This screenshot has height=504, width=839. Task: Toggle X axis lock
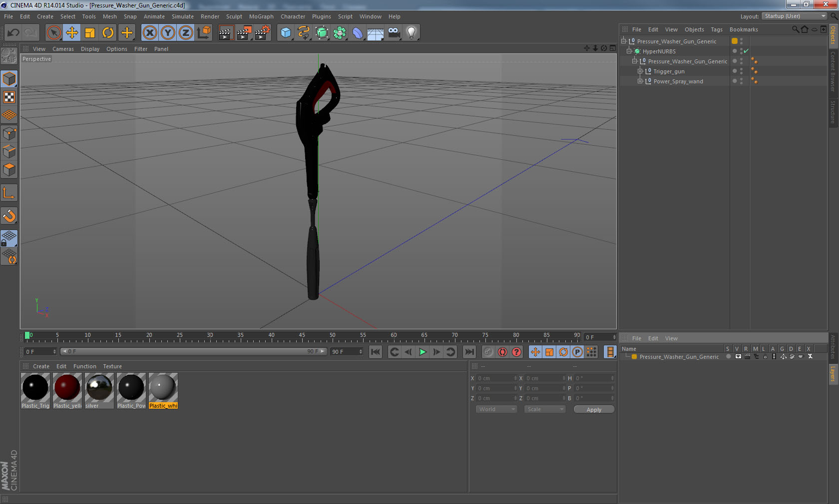pyautogui.click(x=149, y=33)
